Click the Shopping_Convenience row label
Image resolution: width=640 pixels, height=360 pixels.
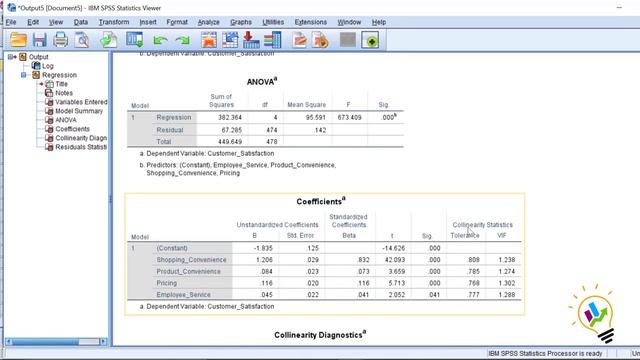click(191, 260)
